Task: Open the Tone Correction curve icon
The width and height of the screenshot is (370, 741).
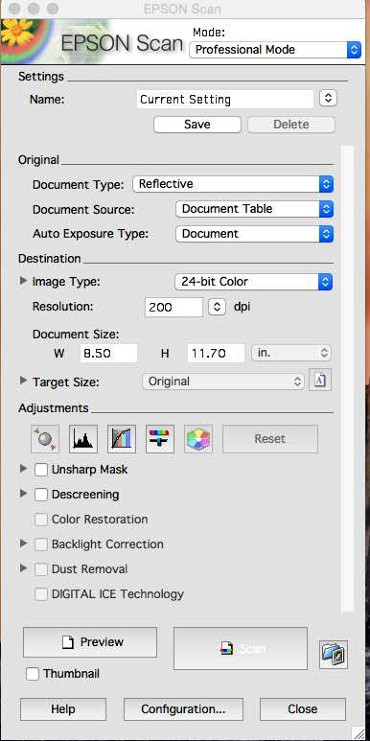Action: tap(121, 438)
